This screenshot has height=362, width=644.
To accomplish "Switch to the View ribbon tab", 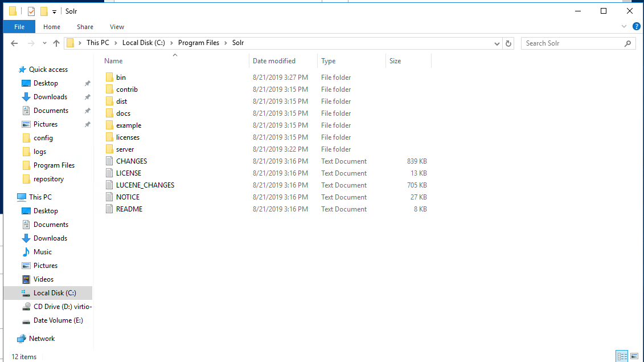I will (117, 27).
